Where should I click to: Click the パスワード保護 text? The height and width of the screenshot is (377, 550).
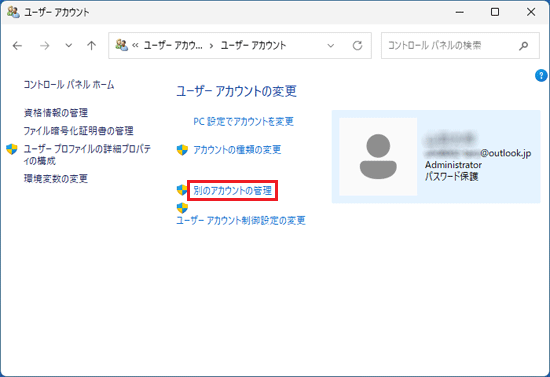click(451, 176)
